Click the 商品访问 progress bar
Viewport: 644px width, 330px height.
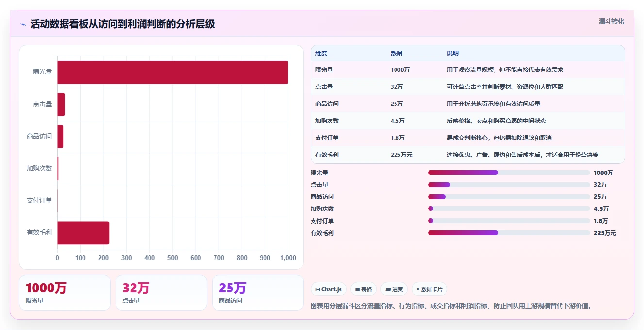point(509,197)
